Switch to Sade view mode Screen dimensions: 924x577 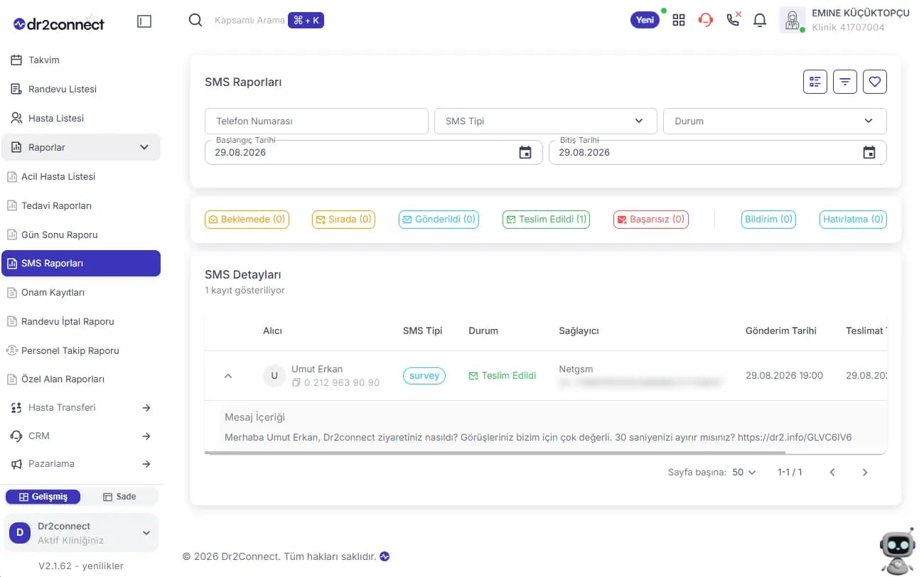[x=119, y=497]
